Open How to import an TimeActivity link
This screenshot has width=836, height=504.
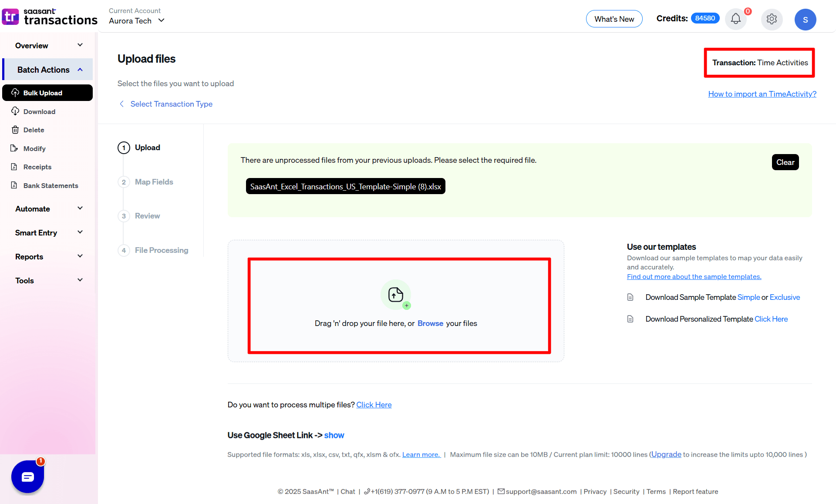coord(762,94)
